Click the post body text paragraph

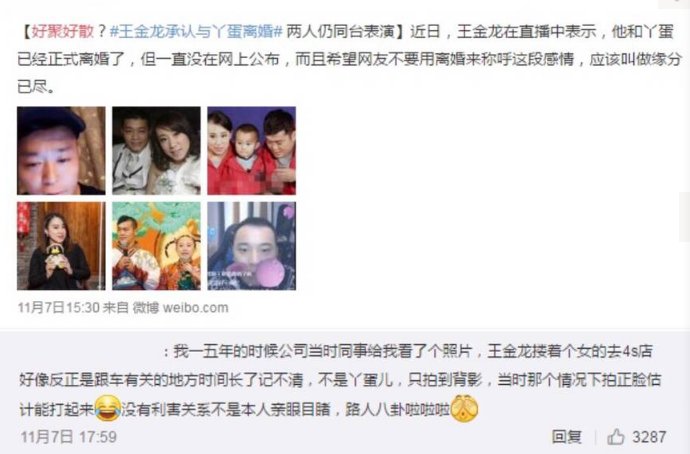pos(350,59)
